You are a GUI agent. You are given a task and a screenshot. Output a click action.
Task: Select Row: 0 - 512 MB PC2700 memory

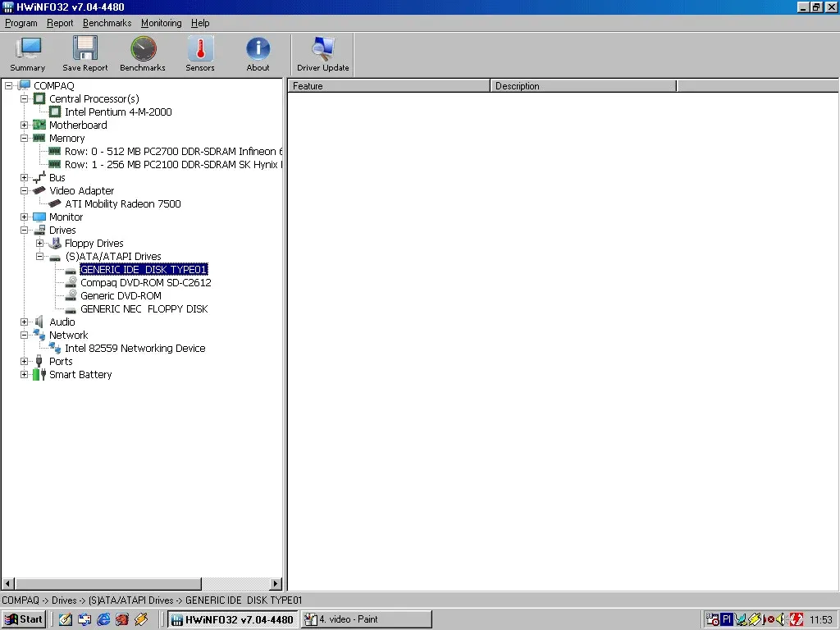click(x=174, y=151)
